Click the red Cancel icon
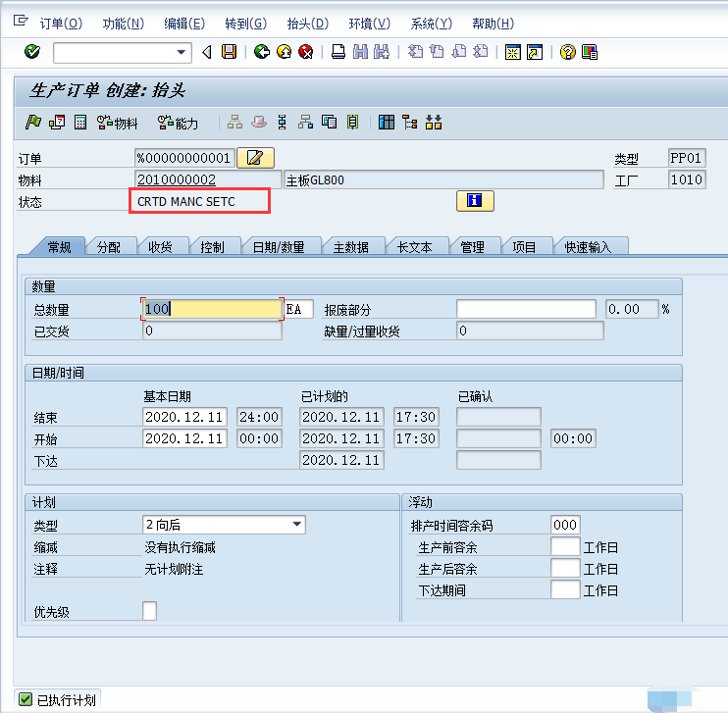 point(305,52)
